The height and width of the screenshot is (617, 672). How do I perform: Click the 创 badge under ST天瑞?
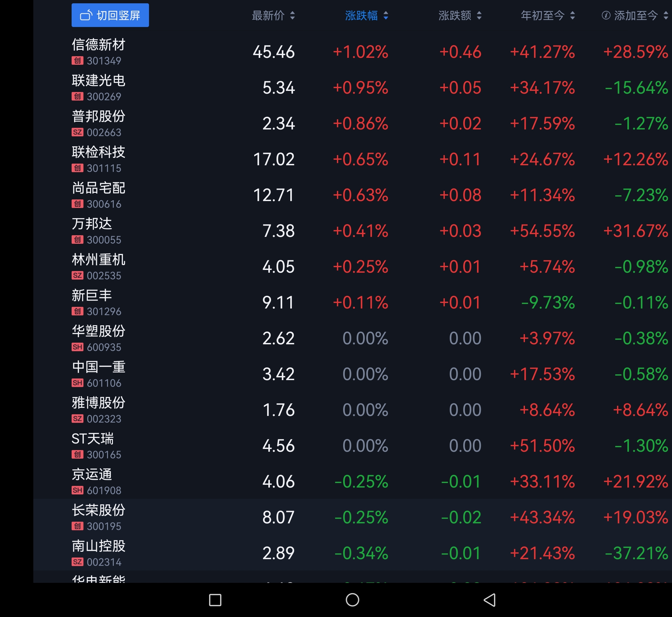pyautogui.click(x=77, y=454)
